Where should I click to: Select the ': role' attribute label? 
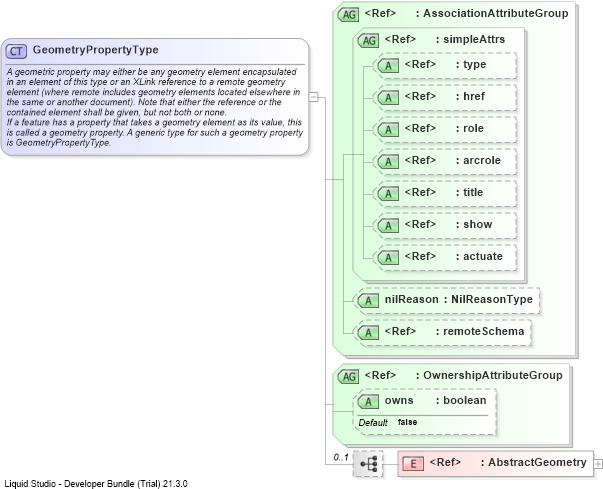470,128
